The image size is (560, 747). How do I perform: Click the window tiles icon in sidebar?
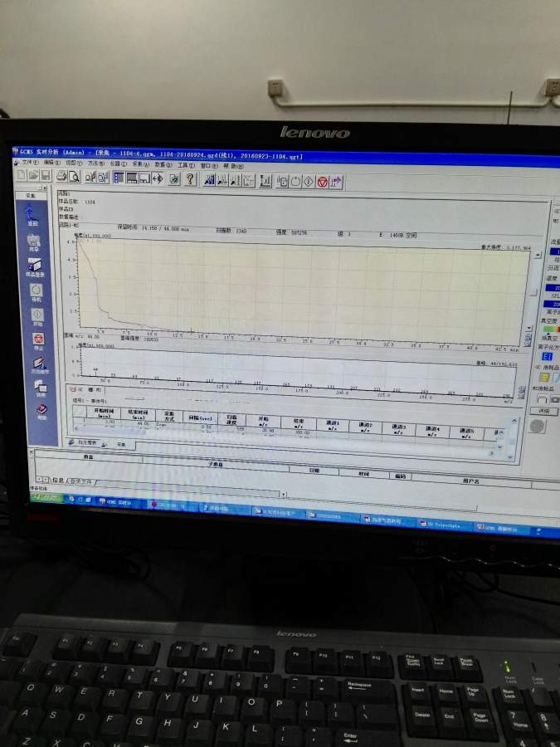41,388
